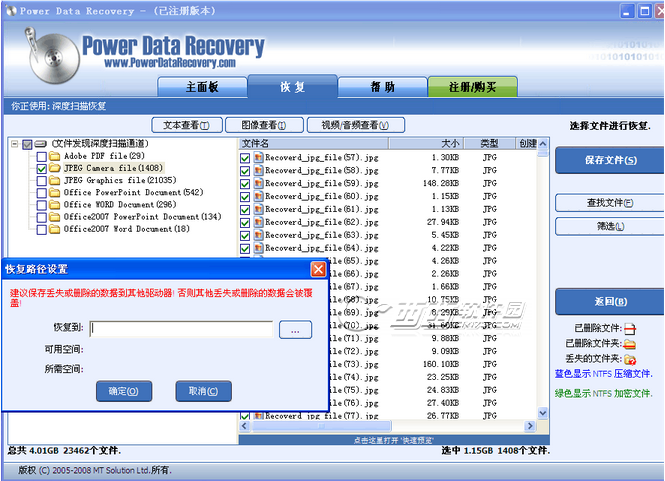Click the 视频/音频查看(V) button
The height and width of the screenshot is (481, 665).
[x=355, y=125]
